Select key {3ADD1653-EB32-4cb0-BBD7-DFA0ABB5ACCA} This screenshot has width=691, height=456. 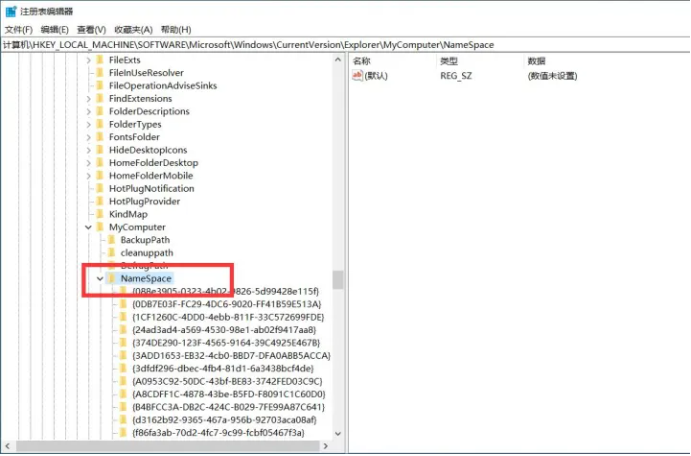(231, 356)
